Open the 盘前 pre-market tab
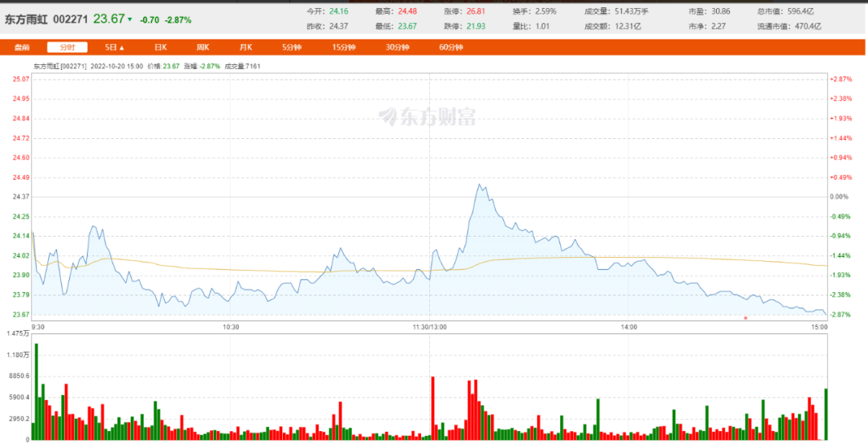The image size is (868, 444). [22, 47]
